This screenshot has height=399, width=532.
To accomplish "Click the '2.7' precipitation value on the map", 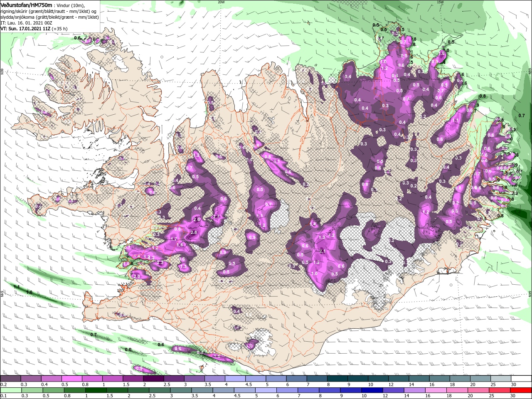I will click(216, 217).
